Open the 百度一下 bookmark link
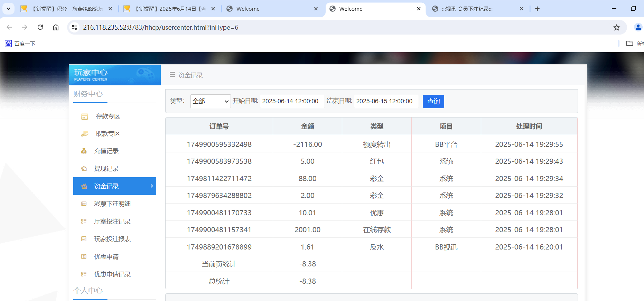 20,44
